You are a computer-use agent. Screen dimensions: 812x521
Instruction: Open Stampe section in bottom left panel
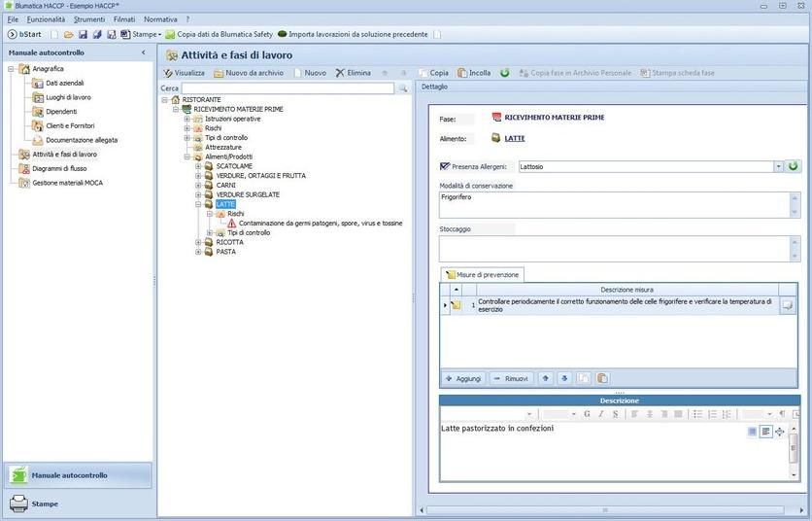pos(44,504)
